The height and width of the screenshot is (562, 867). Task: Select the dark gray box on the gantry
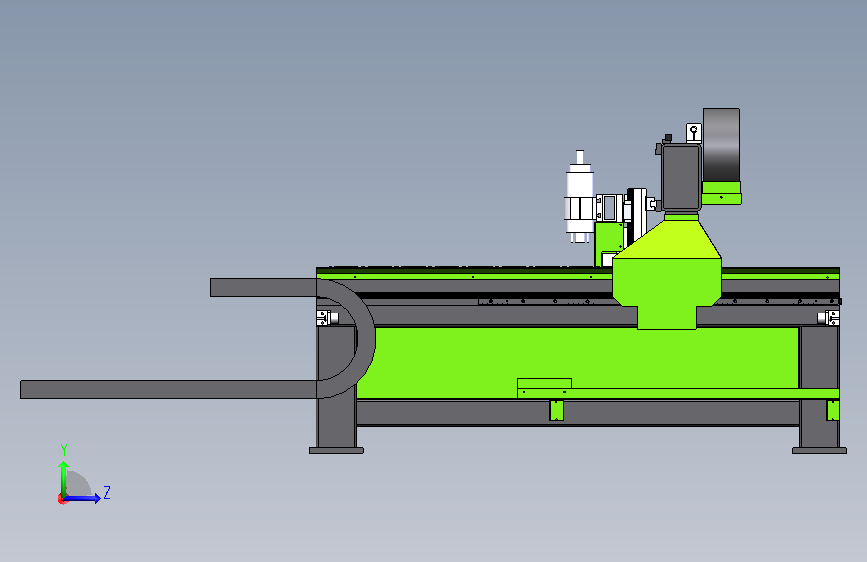click(x=681, y=177)
